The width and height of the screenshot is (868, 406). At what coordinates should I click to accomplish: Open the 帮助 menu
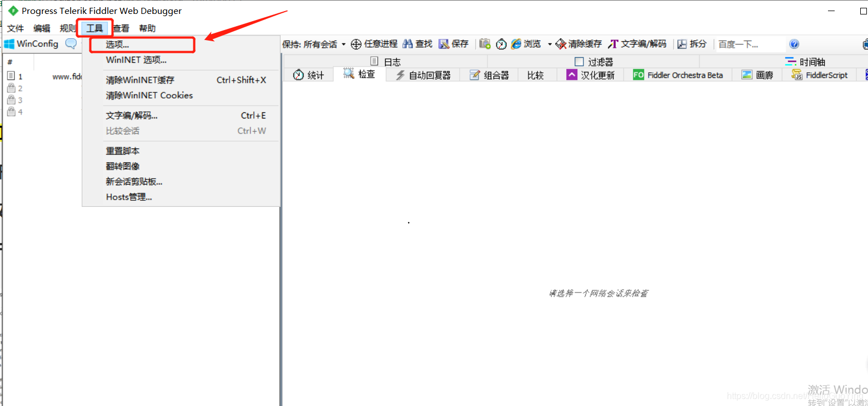point(147,28)
